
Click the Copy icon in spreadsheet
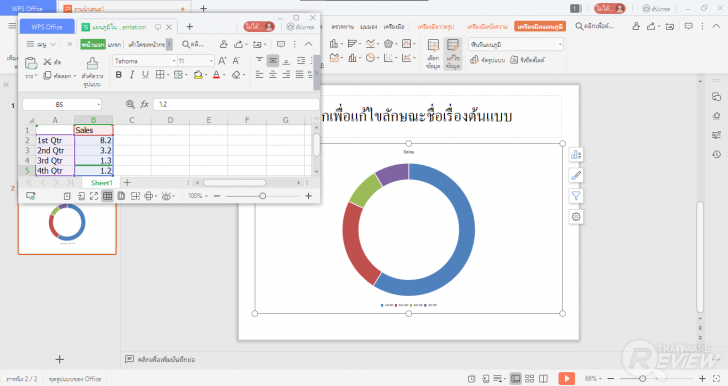(x=47, y=75)
